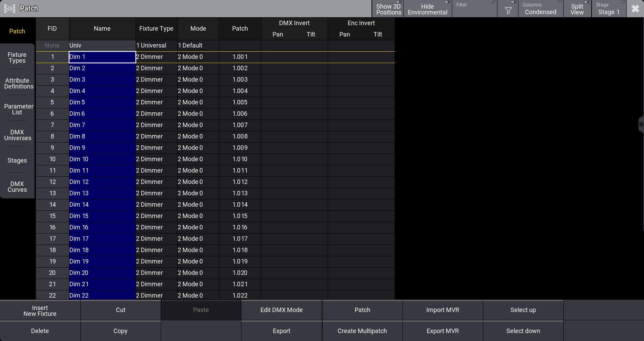Open the DMX Universes tab
The width and height of the screenshot is (644, 341).
17,135
